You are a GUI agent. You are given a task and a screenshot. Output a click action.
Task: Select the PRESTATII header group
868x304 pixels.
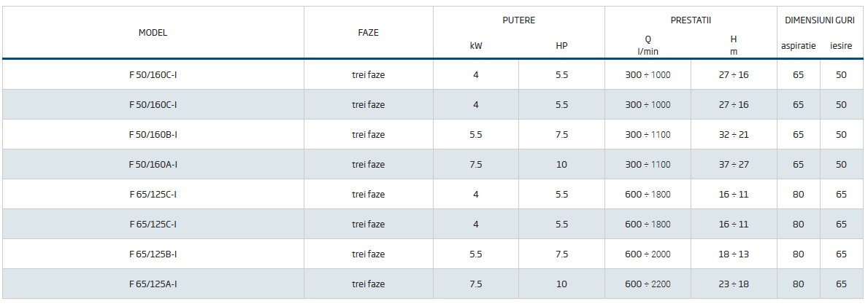coord(691,20)
